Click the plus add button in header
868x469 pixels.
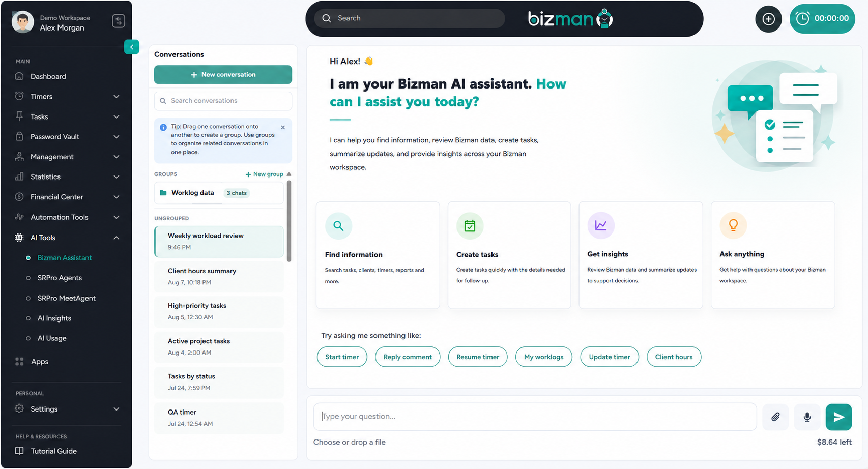point(768,19)
